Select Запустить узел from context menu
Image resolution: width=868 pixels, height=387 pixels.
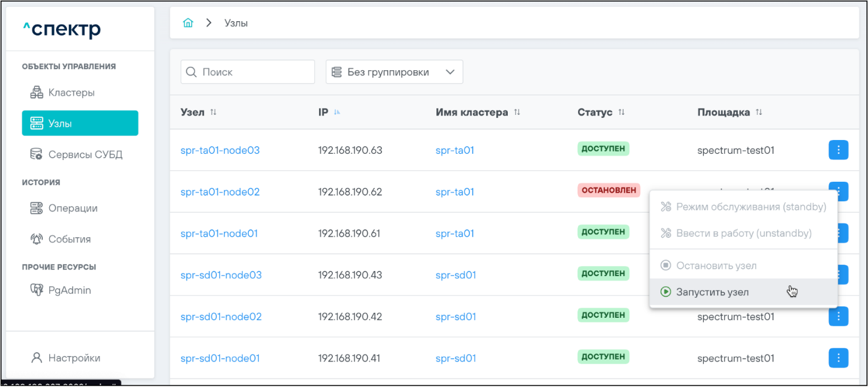pos(712,292)
